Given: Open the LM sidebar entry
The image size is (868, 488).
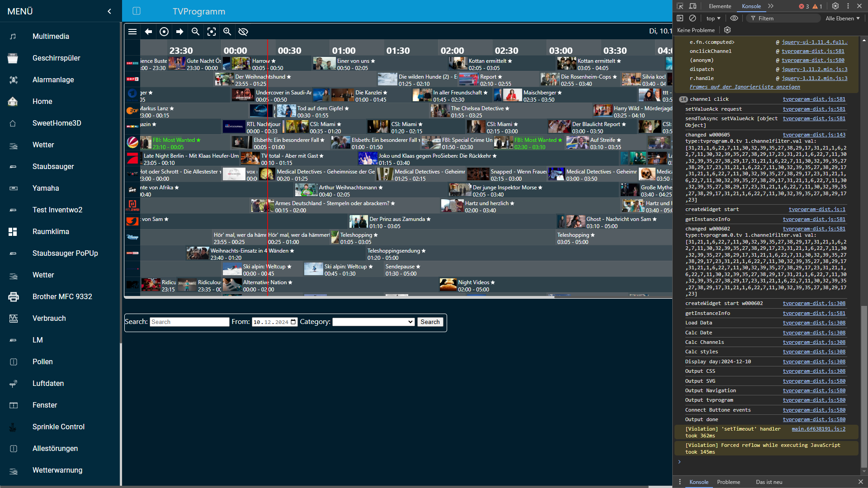Looking at the screenshot, I should (x=38, y=340).
